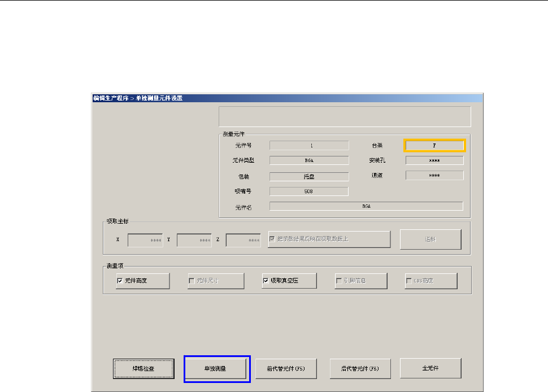548x392 pixels.
Task: Toggle 把示教结果反映在吸取数据上 checkbox
Action: (x=273, y=239)
